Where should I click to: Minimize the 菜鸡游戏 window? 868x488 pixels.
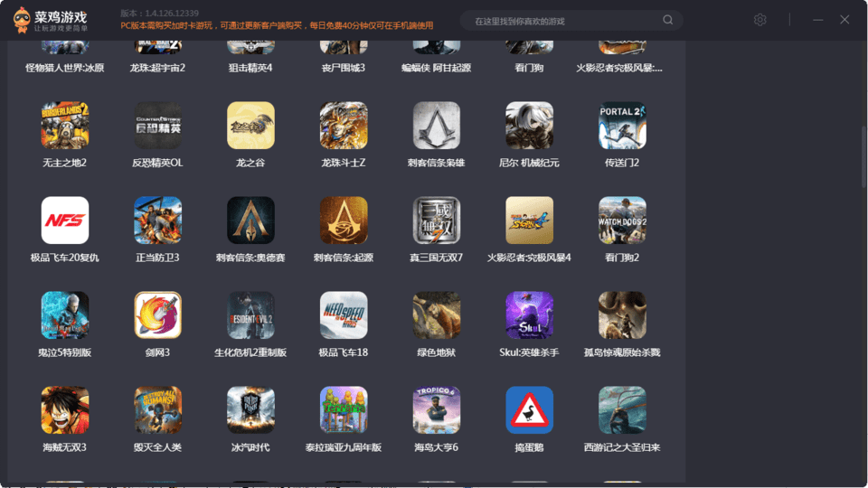pyautogui.click(x=818, y=20)
